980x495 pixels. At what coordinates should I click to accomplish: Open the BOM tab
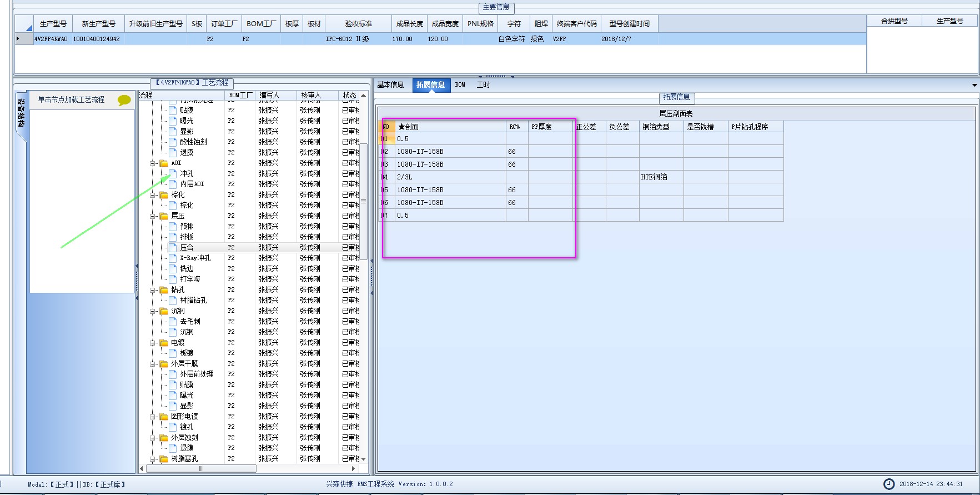click(460, 85)
